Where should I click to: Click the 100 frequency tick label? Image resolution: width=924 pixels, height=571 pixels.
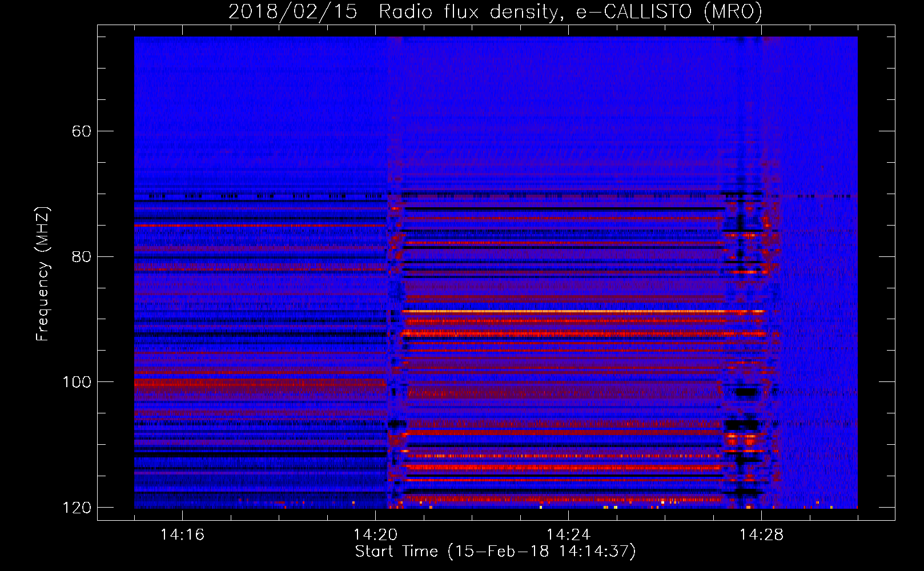pyautogui.click(x=77, y=382)
